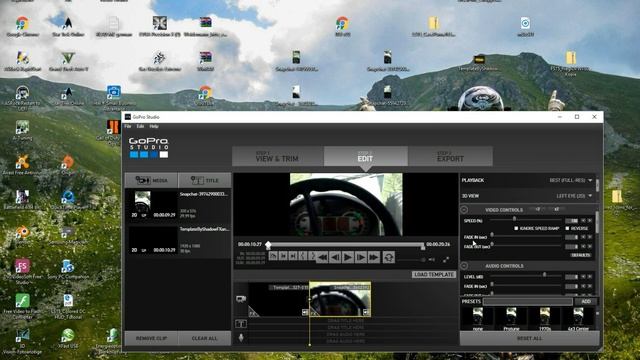Viewport: 640px width, 360px height.
Task: Select the Star Trek Online desktop shortcut
Action: [68, 27]
